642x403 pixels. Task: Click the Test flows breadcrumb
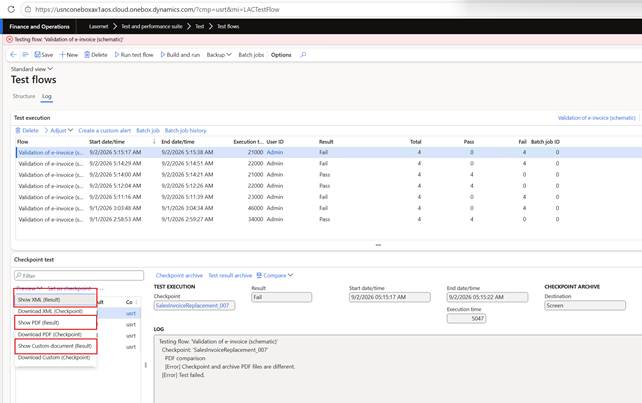[x=228, y=26]
